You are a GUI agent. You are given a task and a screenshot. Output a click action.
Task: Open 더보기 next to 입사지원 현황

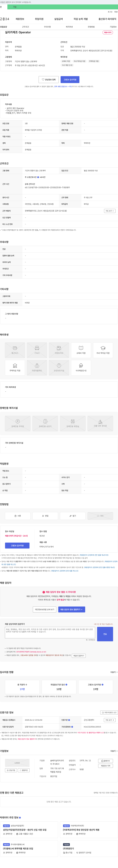pos(114,672)
